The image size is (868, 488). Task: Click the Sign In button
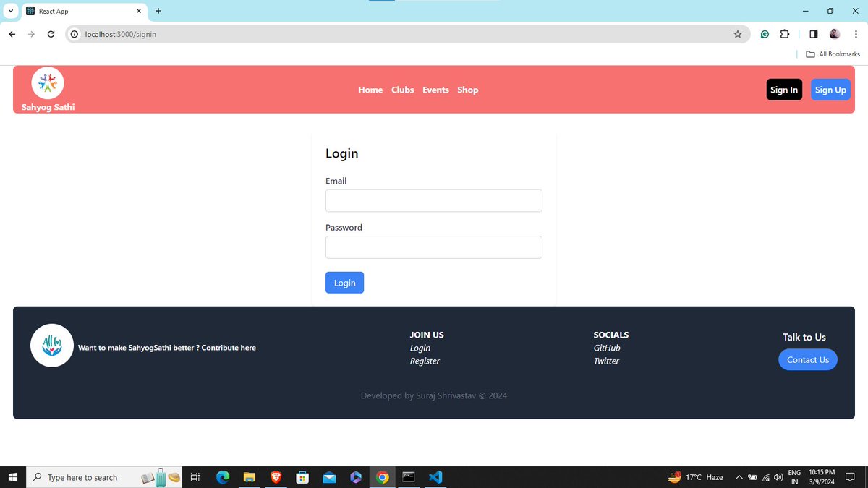pos(784,90)
